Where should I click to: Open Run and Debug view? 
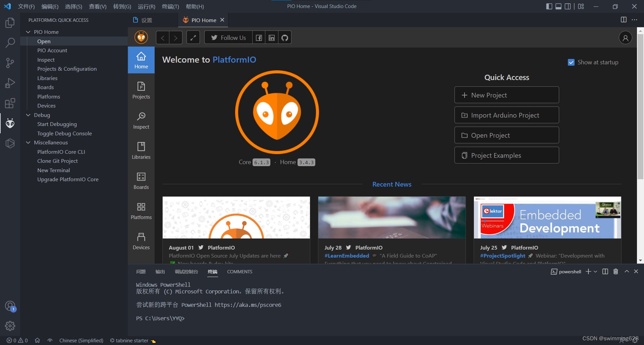click(x=10, y=83)
